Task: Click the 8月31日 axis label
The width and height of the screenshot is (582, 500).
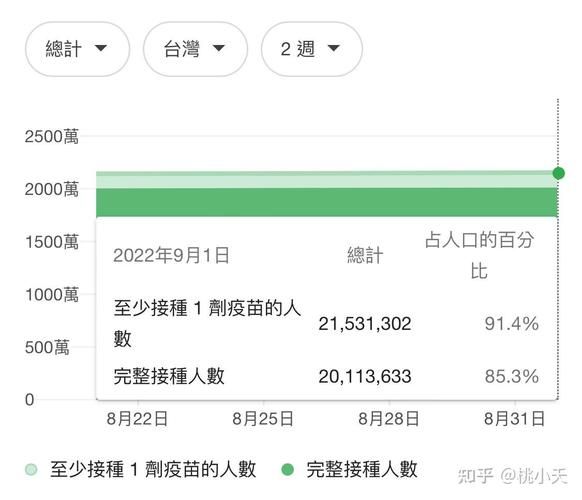Action: (x=514, y=419)
